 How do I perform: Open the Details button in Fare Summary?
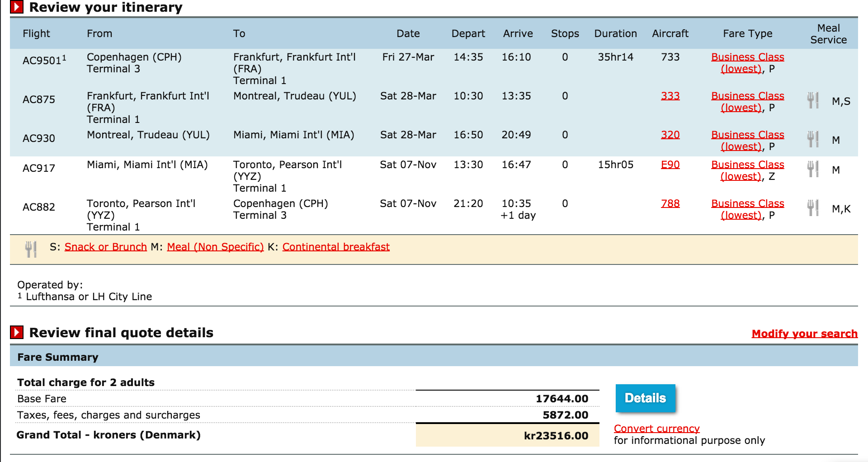[645, 398]
